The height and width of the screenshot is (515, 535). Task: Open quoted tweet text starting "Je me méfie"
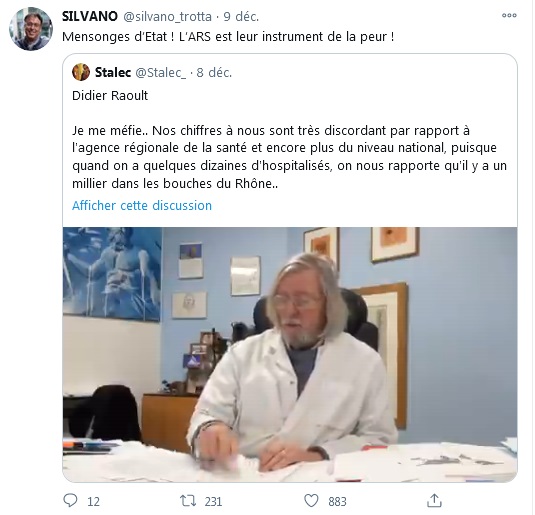click(289, 157)
